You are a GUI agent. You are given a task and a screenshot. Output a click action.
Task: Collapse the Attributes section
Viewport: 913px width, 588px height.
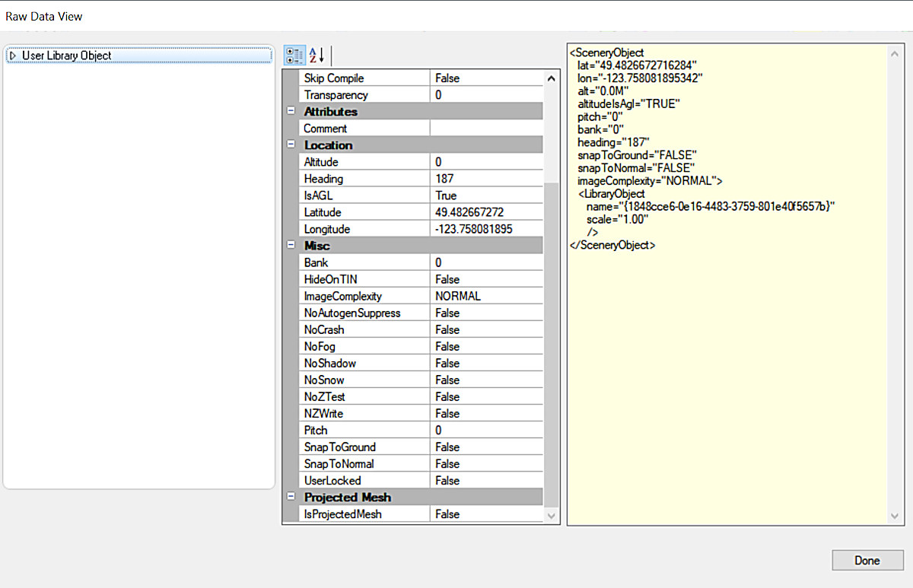coord(291,111)
